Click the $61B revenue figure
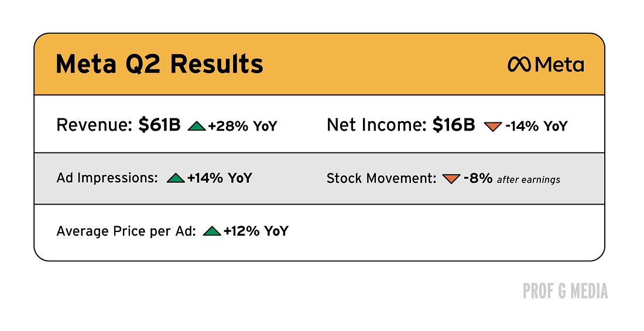644x331 pixels. pyautogui.click(x=159, y=125)
